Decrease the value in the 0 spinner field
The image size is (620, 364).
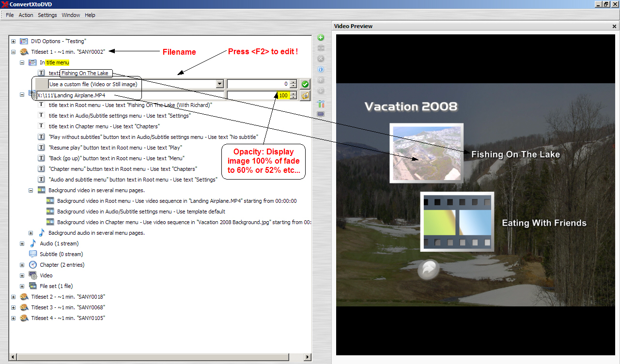point(293,86)
